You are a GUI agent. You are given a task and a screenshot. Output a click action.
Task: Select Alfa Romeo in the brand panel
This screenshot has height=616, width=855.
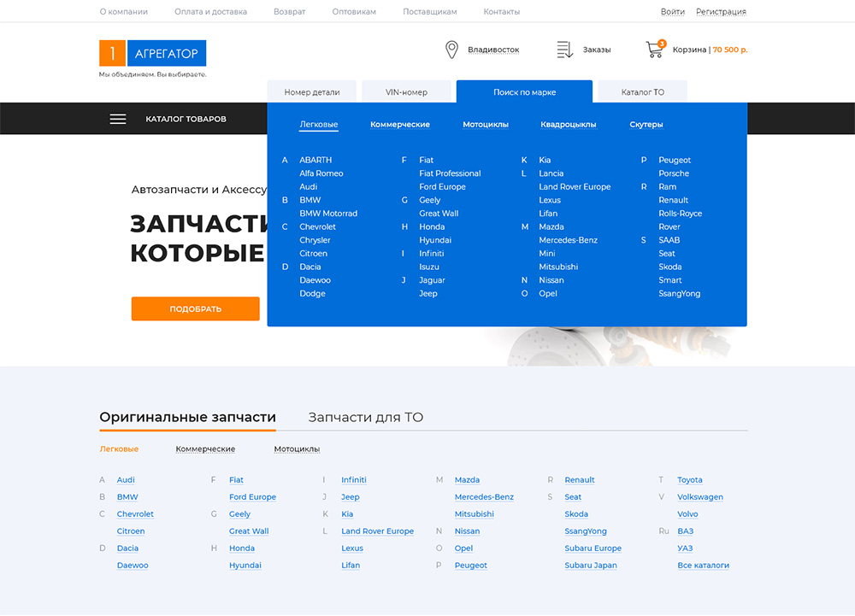[321, 173]
